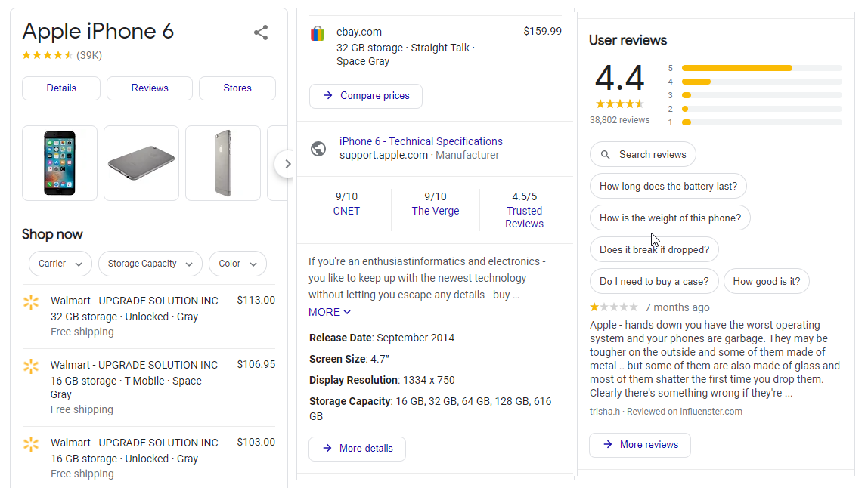
Task: Switch to the Reviews tab
Action: 149,88
